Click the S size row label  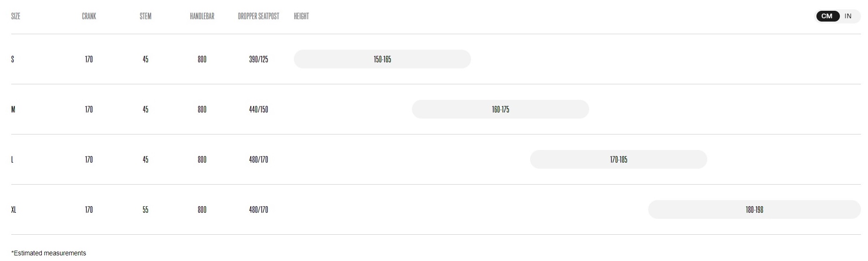tap(13, 59)
